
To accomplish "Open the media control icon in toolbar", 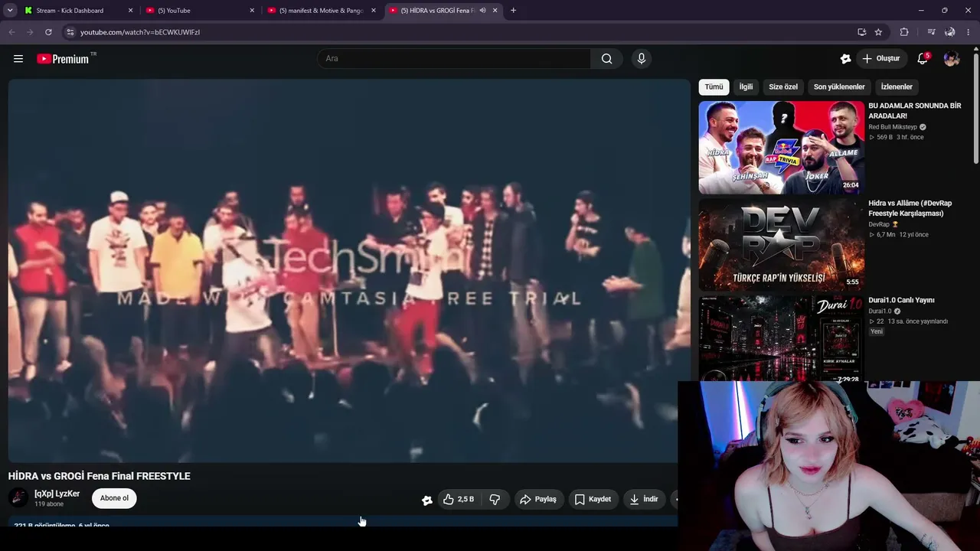I will [931, 32].
